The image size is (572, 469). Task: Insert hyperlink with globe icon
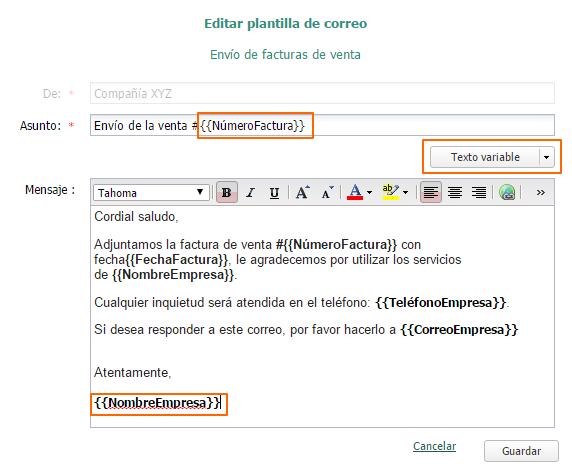pos(507,192)
